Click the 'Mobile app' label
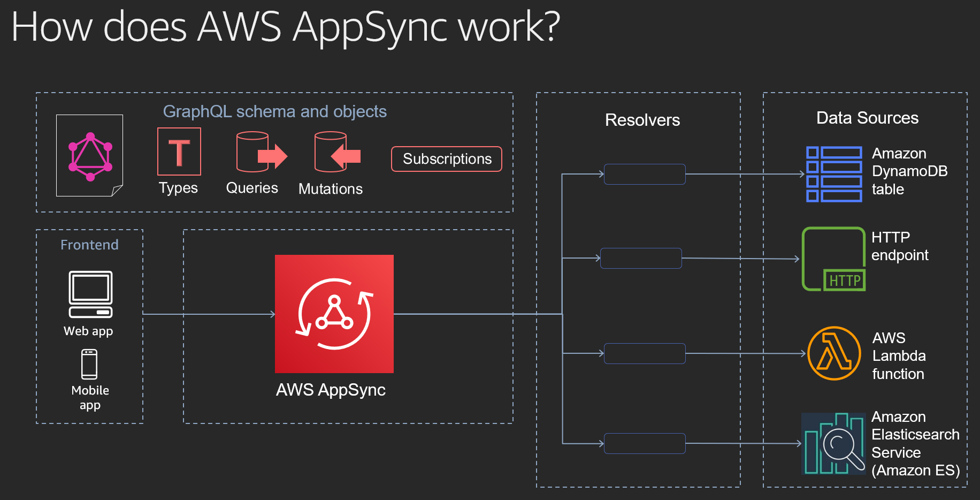The image size is (980, 500). click(x=90, y=397)
